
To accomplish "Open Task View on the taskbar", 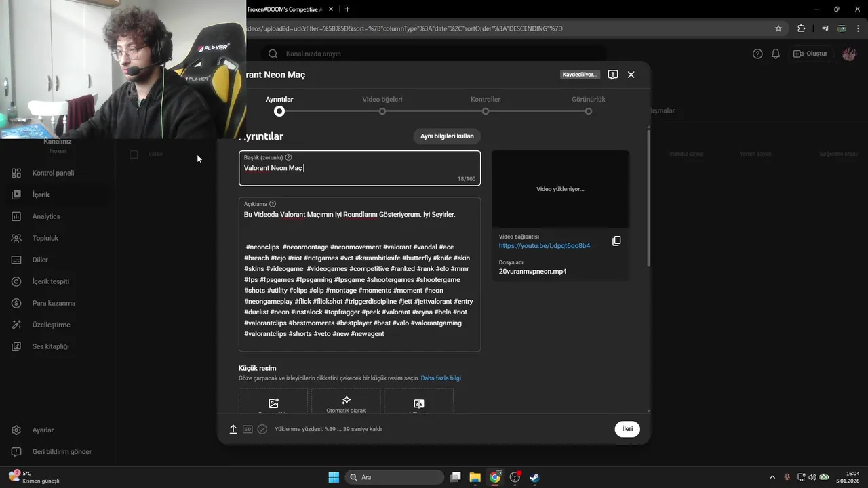I will pyautogui.click(x=455, y=477).
